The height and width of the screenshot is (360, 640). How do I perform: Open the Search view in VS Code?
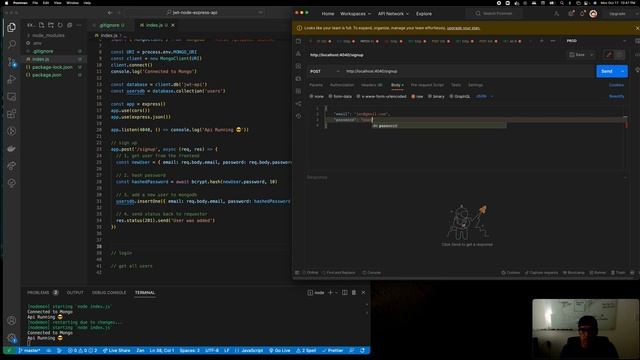[x=11, y=44]
